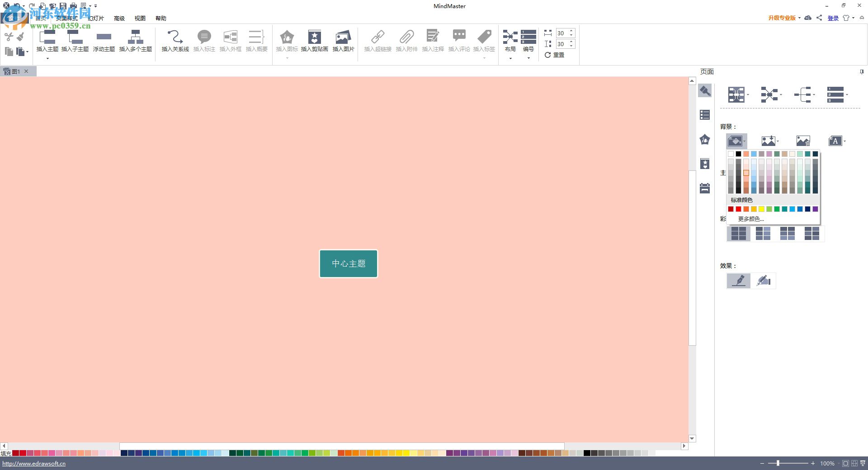The image size is (868, 470).
Task: Select the 中心主题 central topic node
Action: pos(349,263)
